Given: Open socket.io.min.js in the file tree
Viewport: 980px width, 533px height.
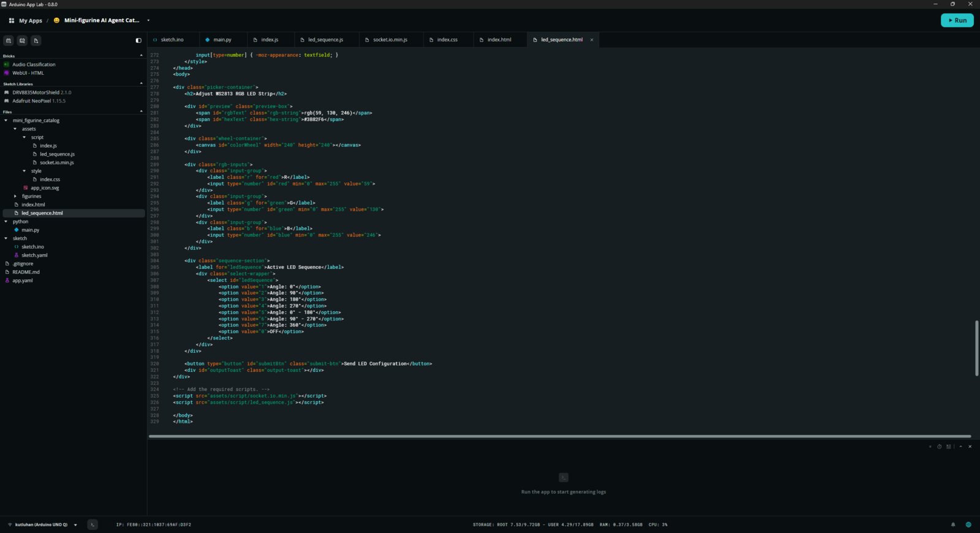Looking at the screenshot, I should (x=57, y=162).
